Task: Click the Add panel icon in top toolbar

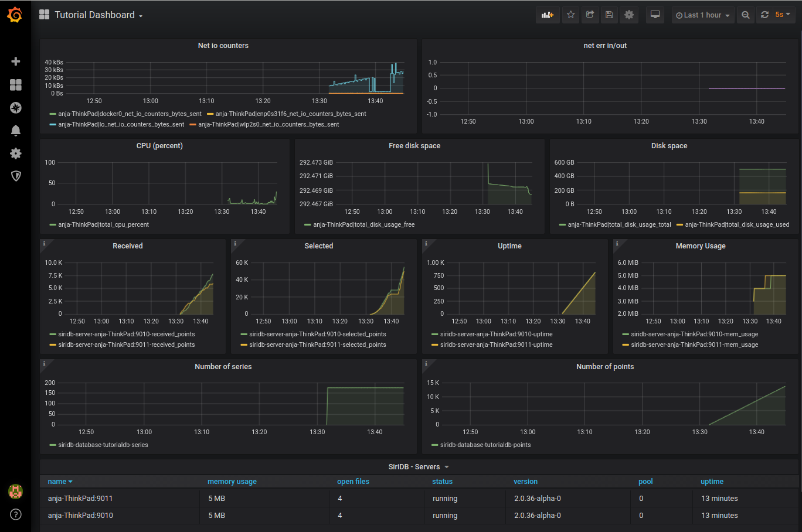Action: [547, 15]
